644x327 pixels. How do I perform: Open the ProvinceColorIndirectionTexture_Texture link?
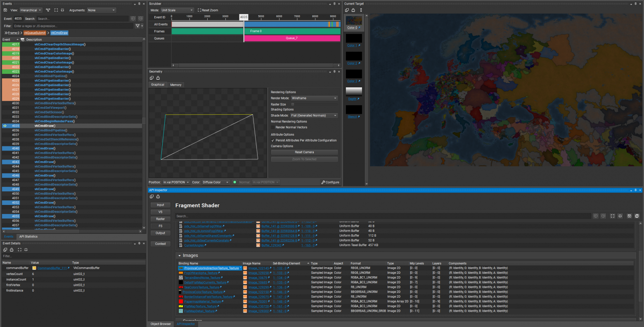pyautogui.click(x=211, y=268)
